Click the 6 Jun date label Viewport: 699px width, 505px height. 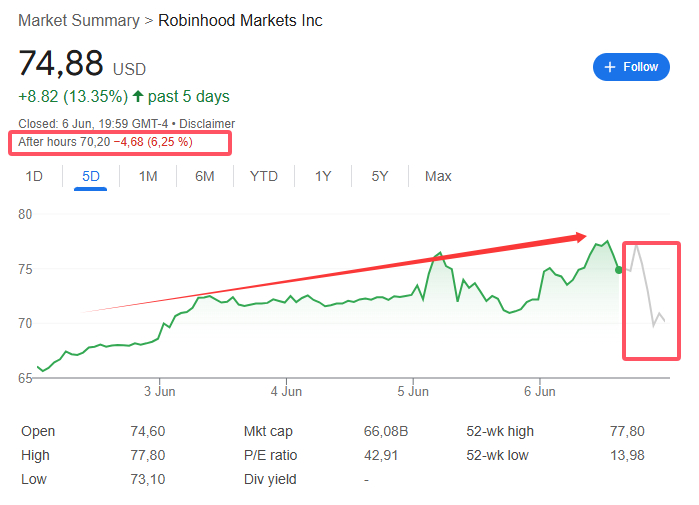pos(540,390)
